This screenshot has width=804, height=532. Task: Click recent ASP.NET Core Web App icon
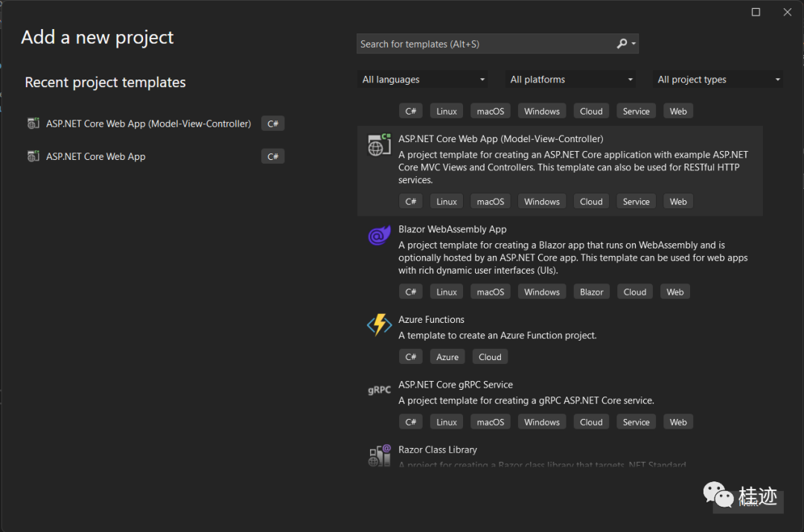[x=33, y=156]
